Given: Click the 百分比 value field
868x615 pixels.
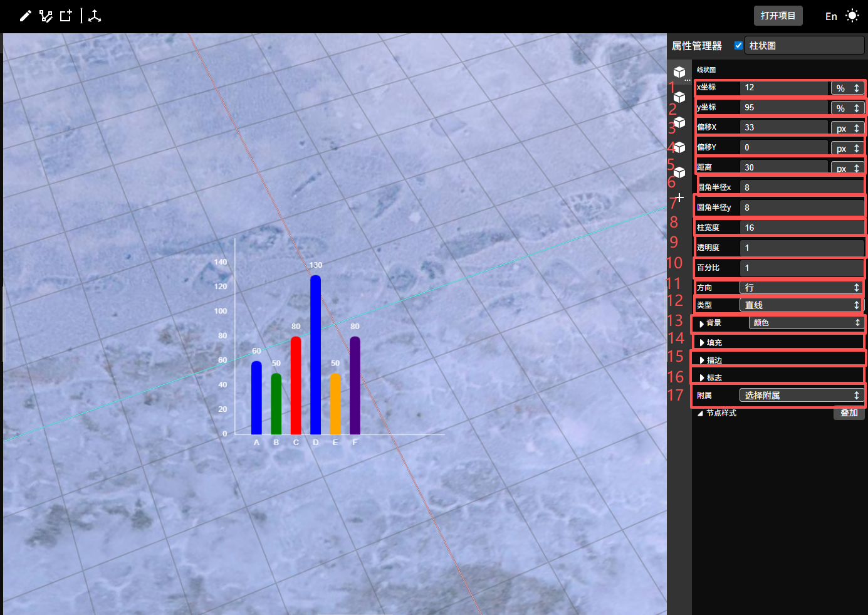Looking at the screenshot, I should [x=802, y=268].
